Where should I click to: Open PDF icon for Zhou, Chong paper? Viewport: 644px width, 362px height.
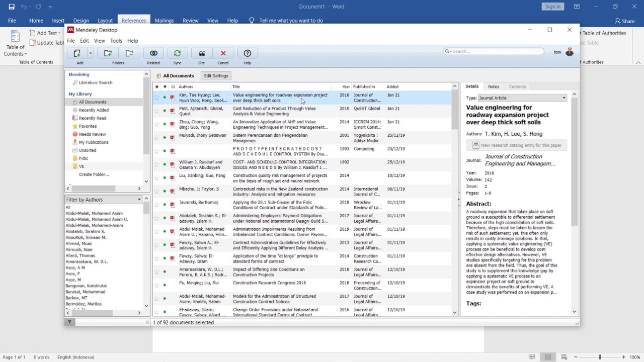click(173, 124)
